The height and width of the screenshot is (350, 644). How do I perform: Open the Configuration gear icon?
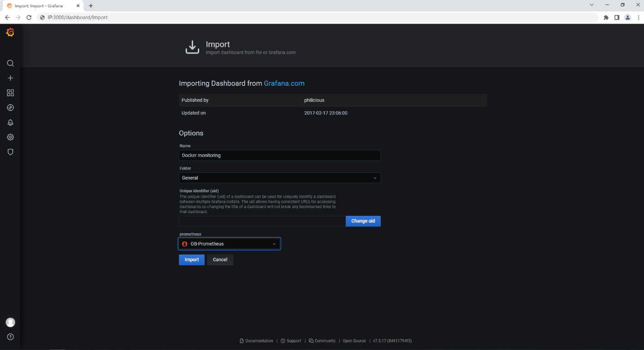pos(10,137)
